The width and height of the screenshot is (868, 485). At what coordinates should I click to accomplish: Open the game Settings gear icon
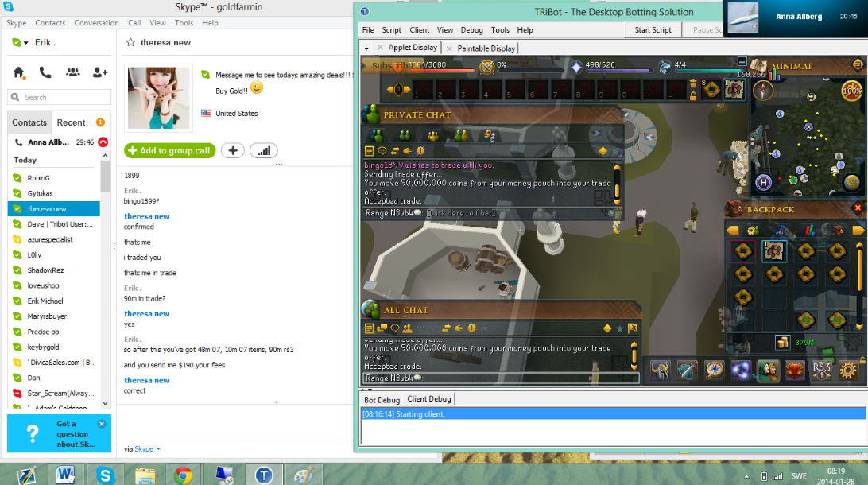848,370
